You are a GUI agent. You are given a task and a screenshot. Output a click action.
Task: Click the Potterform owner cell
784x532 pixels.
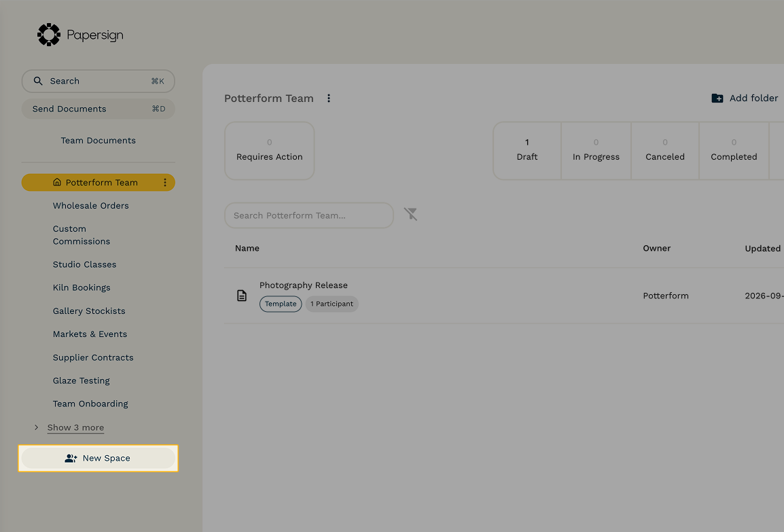(666, 296)
